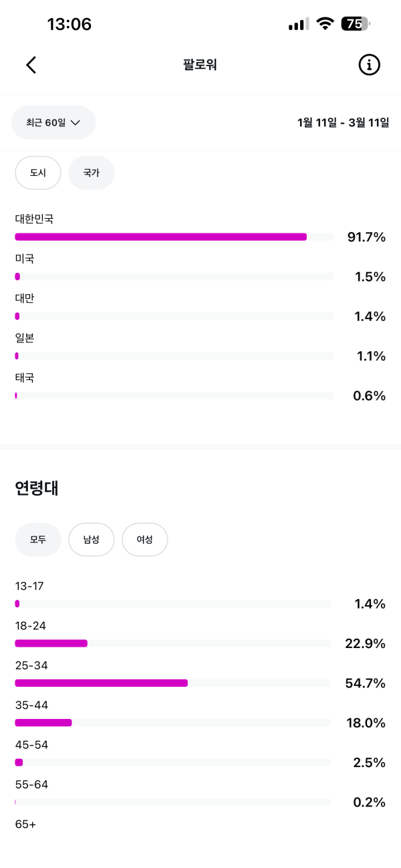Switch age breakdown to 여성

(x=144, y=540)
